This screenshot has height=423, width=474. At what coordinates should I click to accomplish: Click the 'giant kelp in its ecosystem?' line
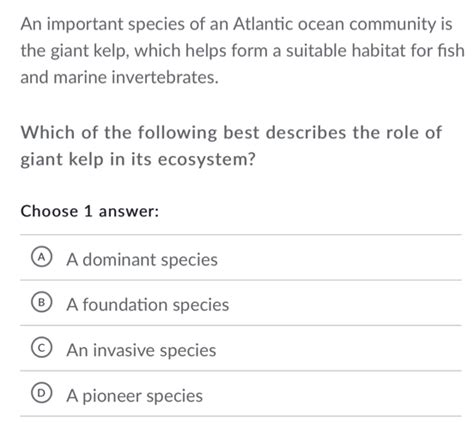pyautogui.click(x=138, y=159)
